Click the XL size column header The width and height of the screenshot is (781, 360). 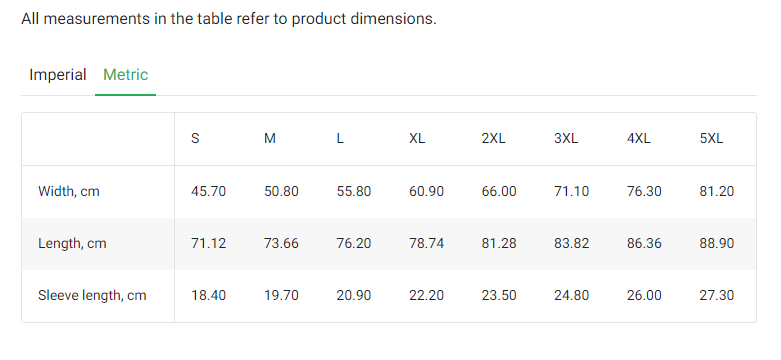click(417, 138)
